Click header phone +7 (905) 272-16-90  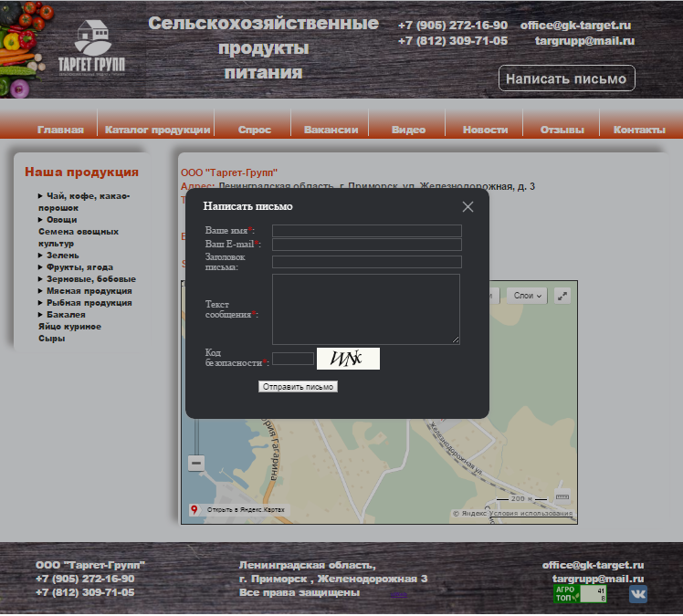pos(453,26)
